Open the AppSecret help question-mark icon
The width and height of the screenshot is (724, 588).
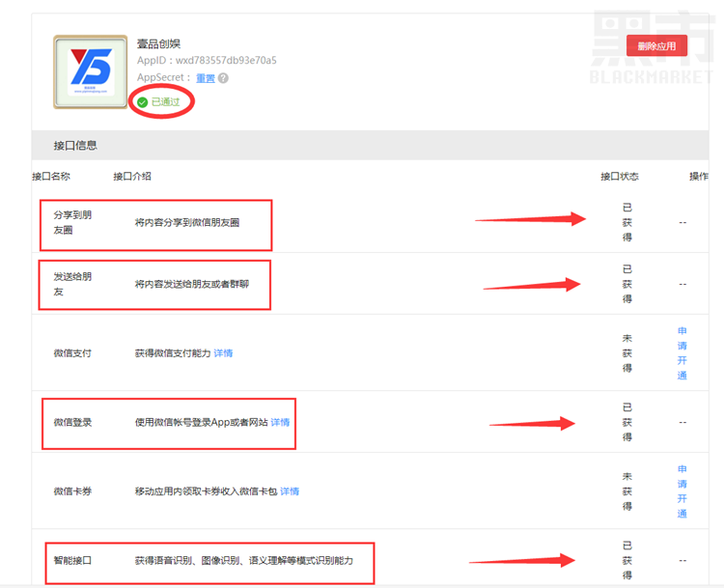[223, 78]
